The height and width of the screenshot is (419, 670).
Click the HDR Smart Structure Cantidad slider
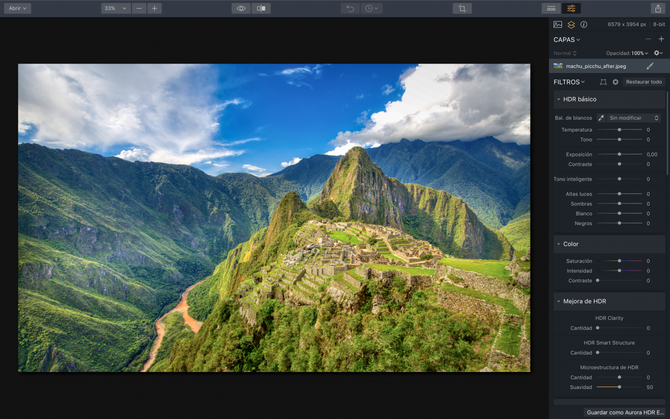(x=619, y=353)
